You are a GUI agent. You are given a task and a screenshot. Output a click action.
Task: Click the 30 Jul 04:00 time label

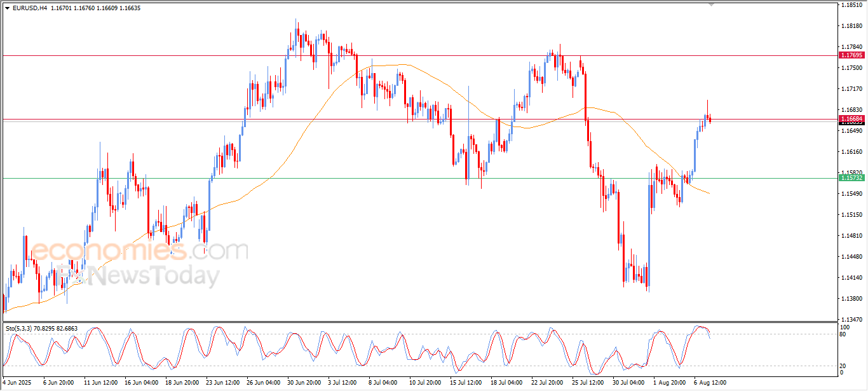(x=629, y=383)
